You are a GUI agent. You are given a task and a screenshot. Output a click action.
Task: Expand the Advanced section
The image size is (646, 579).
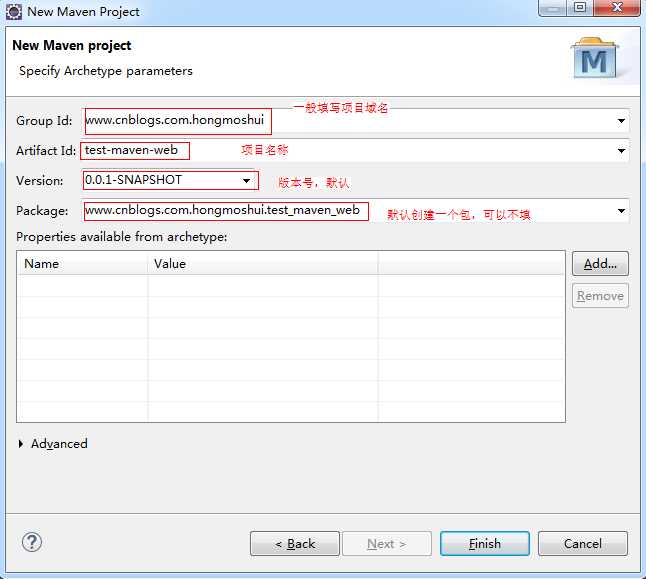(21, 444)
